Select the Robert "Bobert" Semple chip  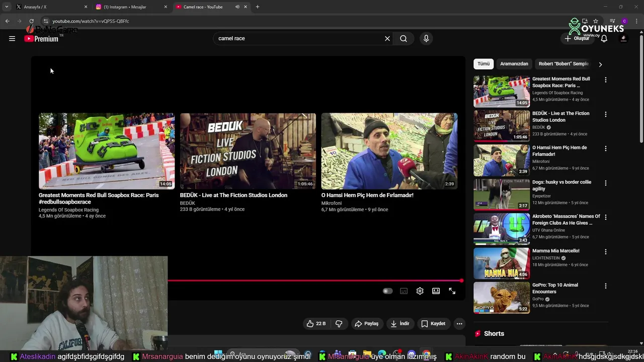tap(563, 64)
